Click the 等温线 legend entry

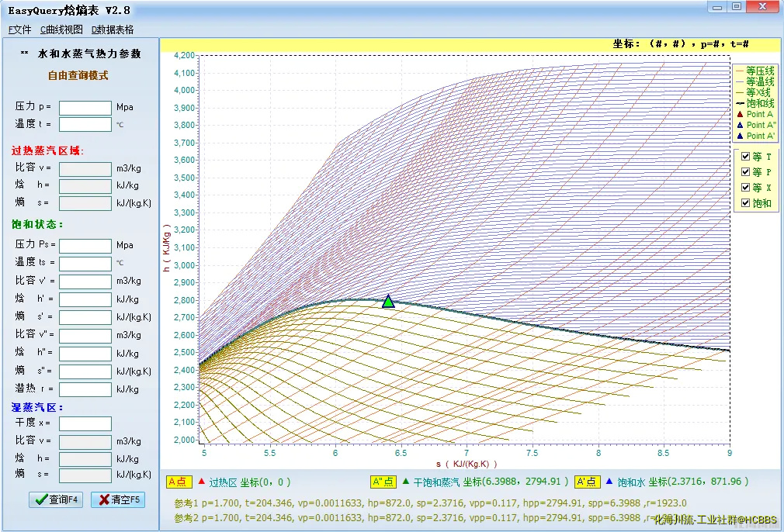pos(755,81)
